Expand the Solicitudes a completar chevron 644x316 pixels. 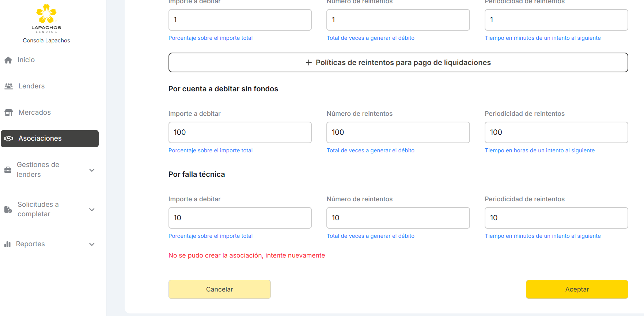[x=92, y=209]
